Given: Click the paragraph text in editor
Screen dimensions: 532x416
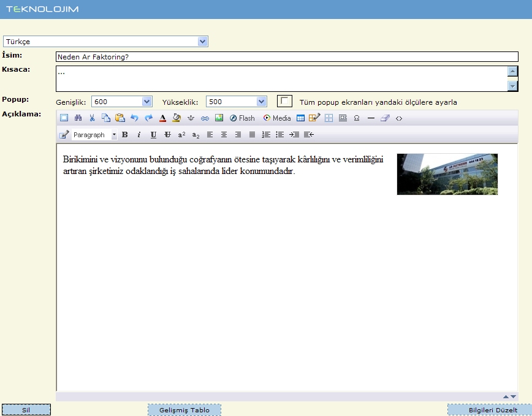Looking at the screenshot, I should tap(223, 165).
